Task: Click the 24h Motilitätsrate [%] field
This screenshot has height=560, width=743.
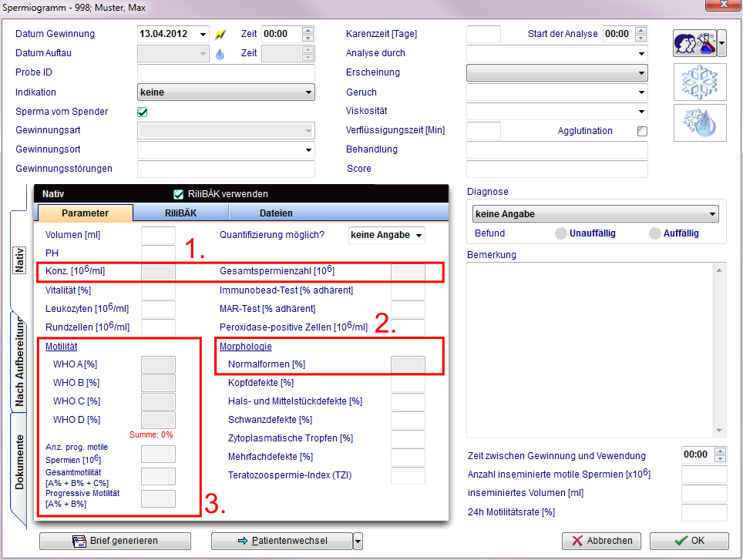Action: pyautogui.click(x=704, y=513)
